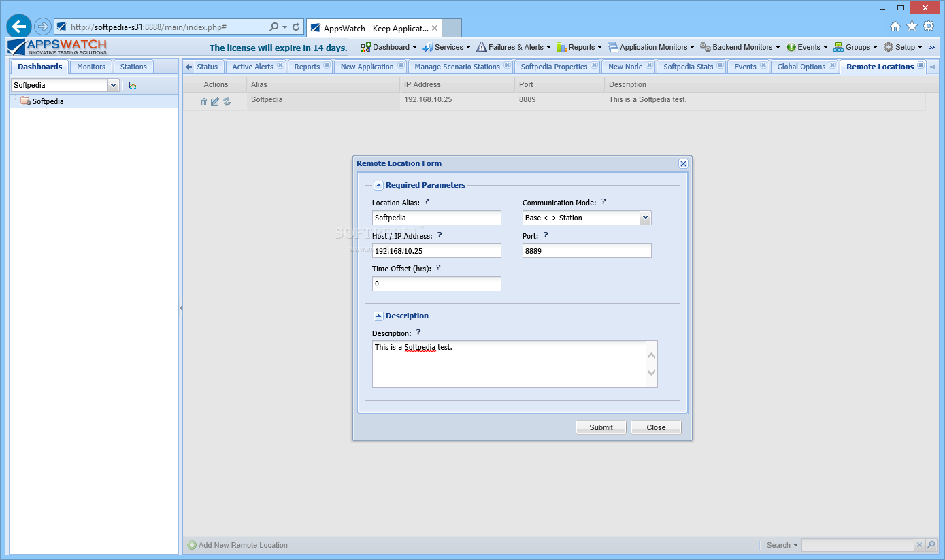This screenshot has width=945, height=560.
Task: Open the Setup menu
Action: coord(903,47)
